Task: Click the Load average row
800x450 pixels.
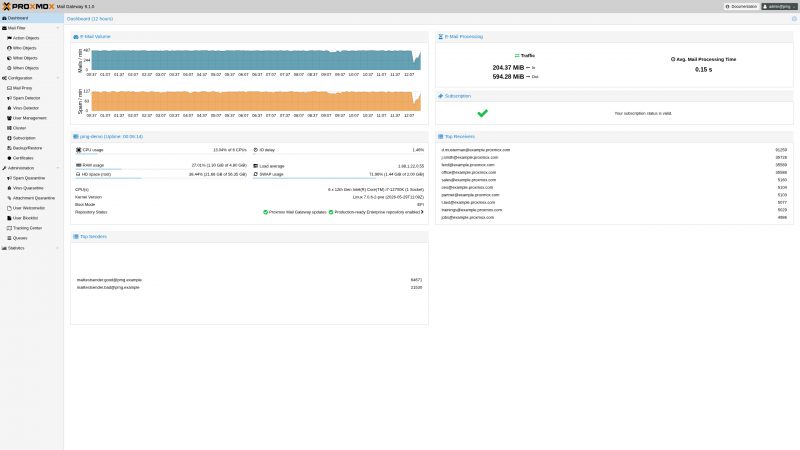Action: 338,166
